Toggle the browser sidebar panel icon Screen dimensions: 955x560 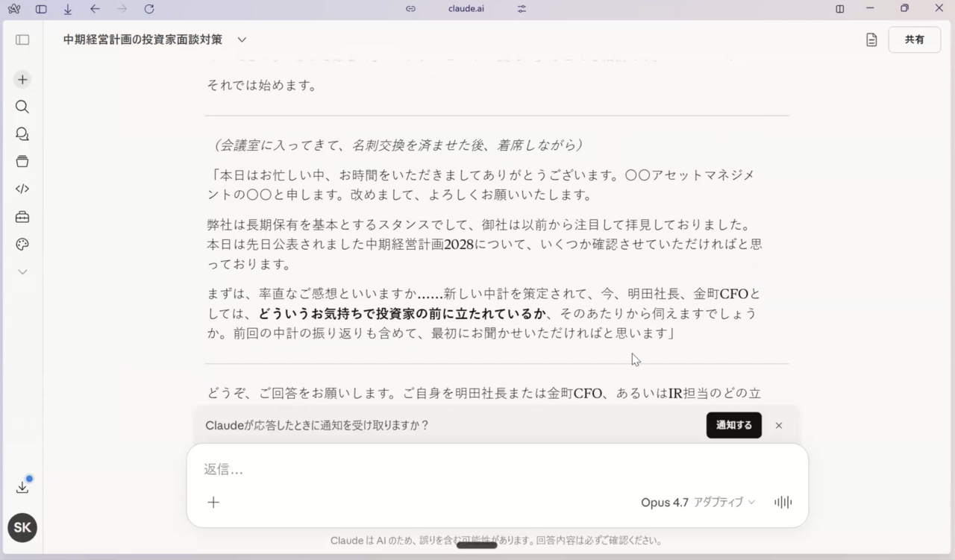41,9
